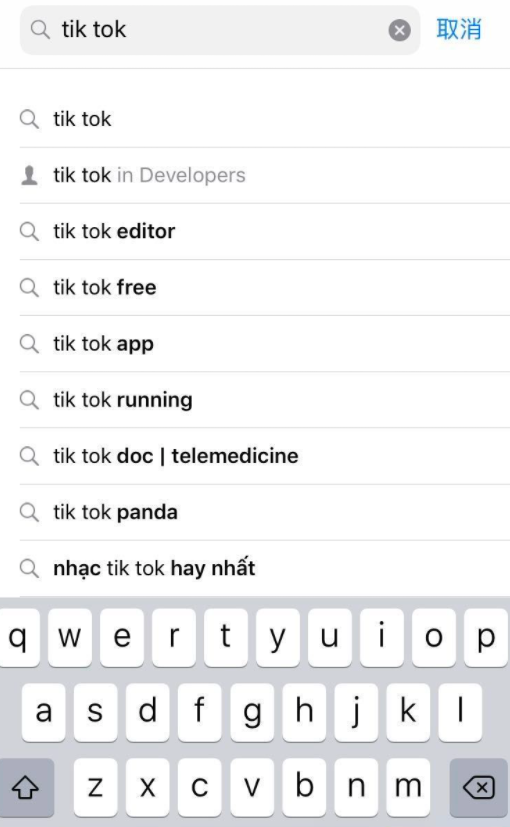Cancel search with 取消 button
This screenshot has width=510, height=827.
tap(459, 29)
